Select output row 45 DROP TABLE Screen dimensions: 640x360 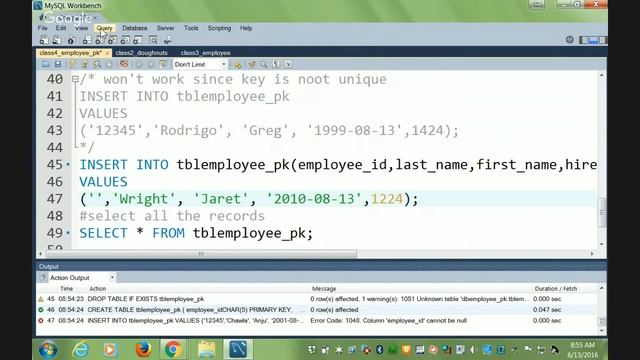tap(316, 299)
